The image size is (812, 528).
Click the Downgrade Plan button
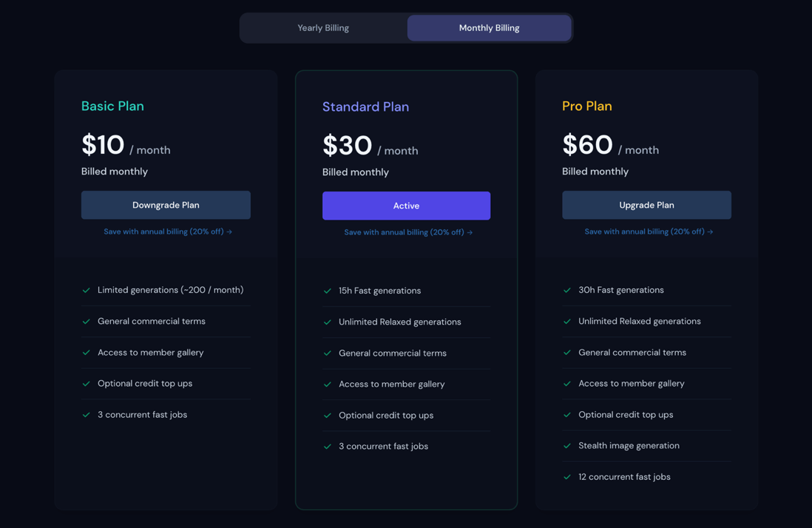pos(166,205)
